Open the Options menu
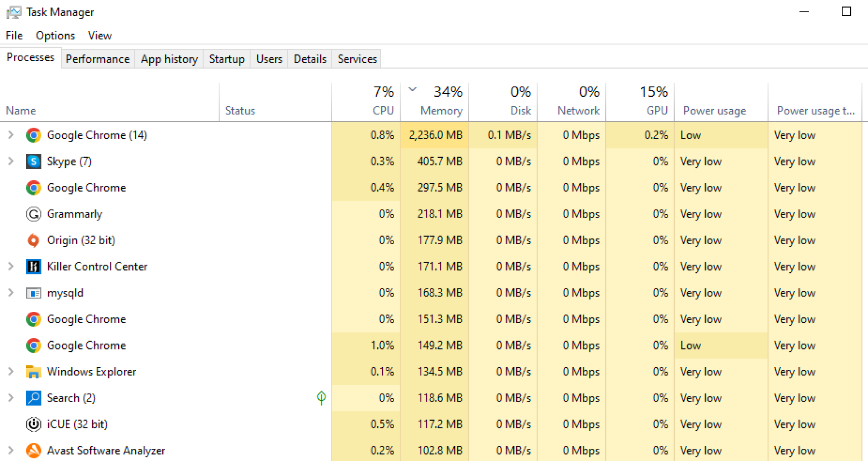Viewport: 868px width, 461px height. [x=55, y=36]
